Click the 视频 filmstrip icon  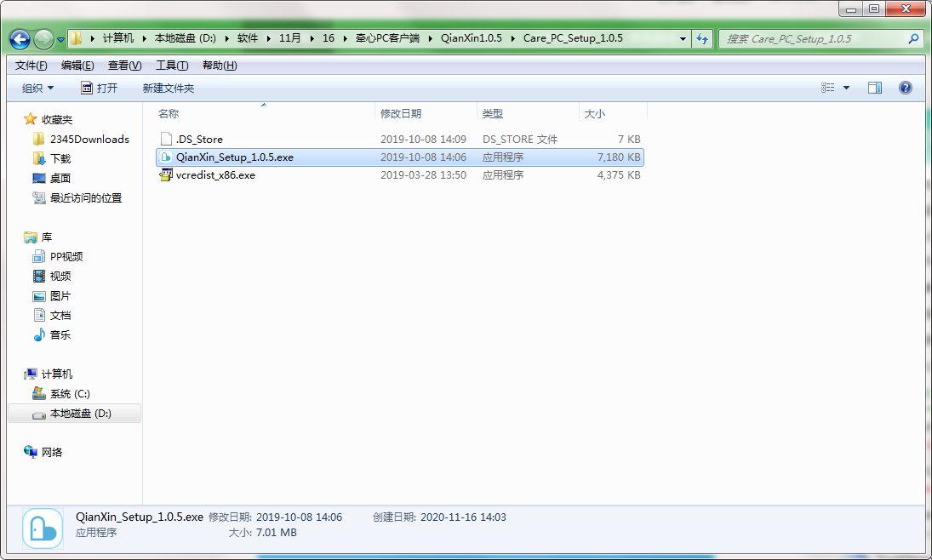[x=39, y=276]
